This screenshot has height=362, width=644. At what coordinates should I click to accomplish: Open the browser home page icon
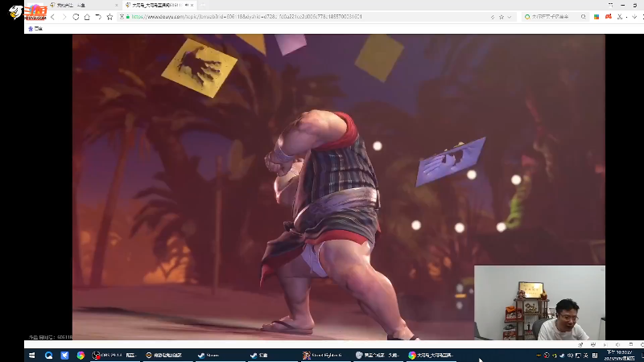[87, 17]
